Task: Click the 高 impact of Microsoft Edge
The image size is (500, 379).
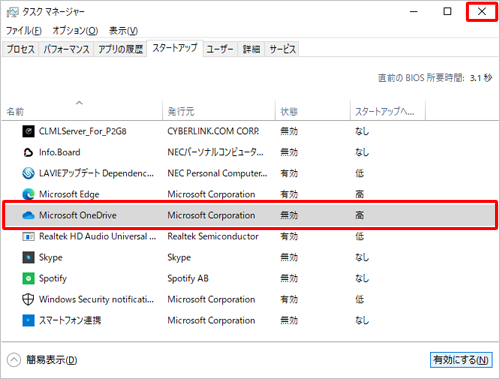Action: tap(359, 194)
